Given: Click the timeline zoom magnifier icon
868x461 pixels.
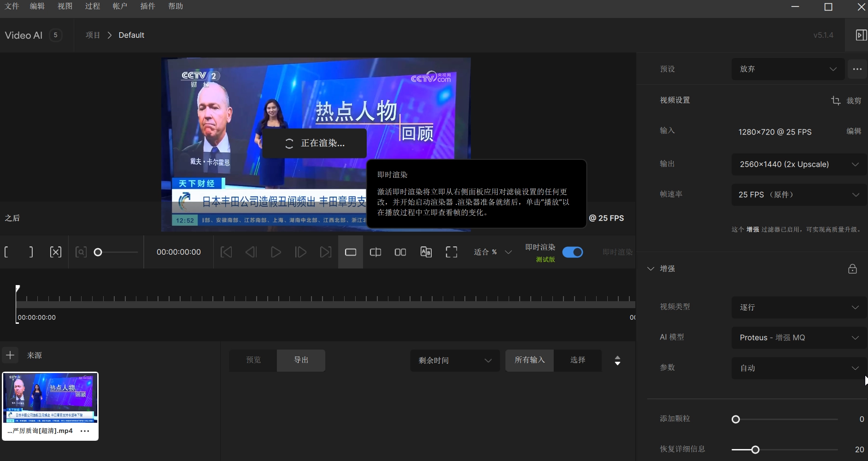Looking at the screenshot, I should point(81,252).
